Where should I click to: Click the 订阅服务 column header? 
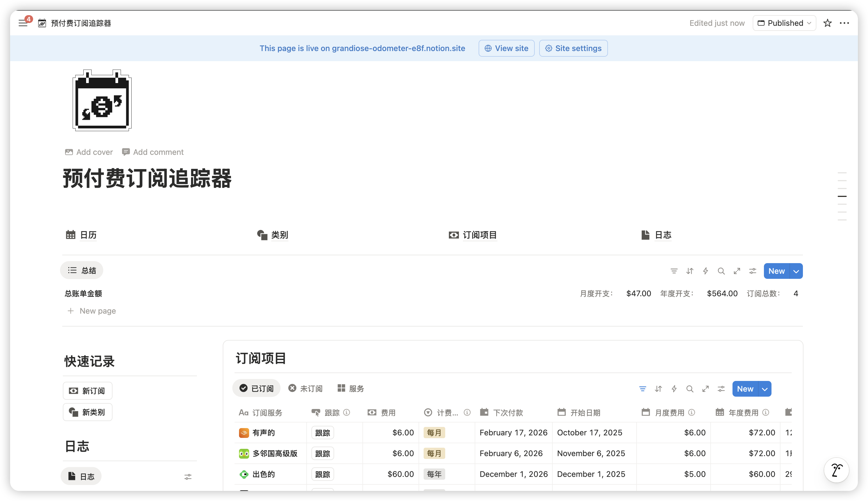[270, 413]
